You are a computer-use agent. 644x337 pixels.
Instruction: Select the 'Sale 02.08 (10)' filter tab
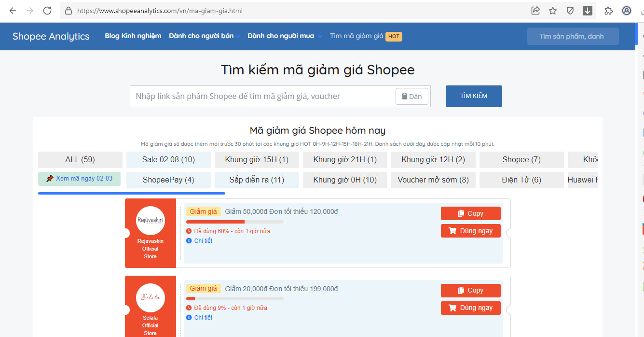(x=168, y=160)
